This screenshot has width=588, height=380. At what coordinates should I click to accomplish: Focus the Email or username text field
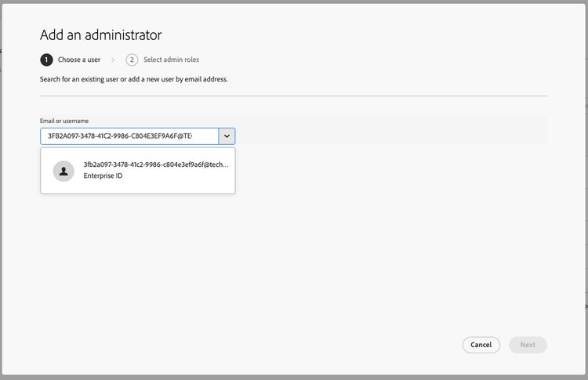point(129,136)
